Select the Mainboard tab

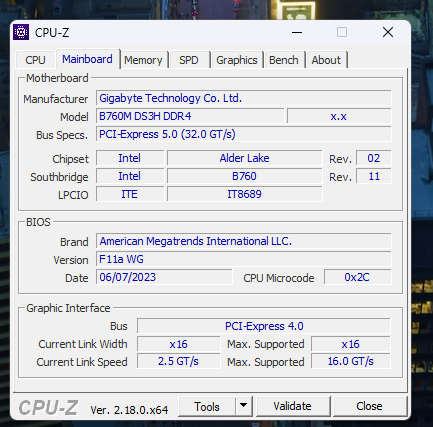point(87,59)
